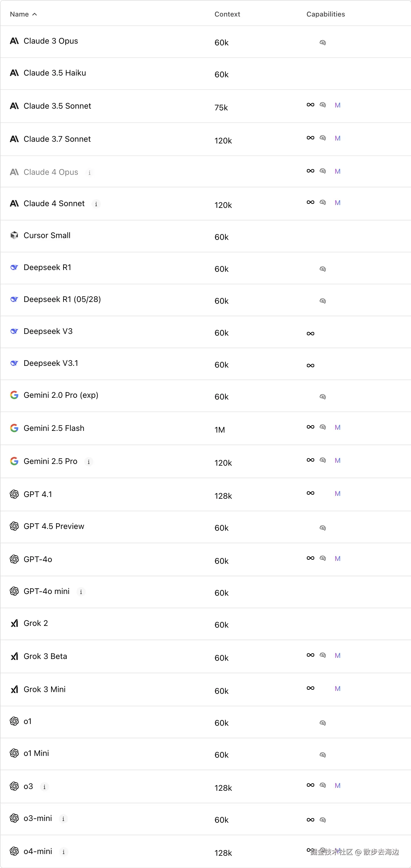The width and height of the screenshot is (411, 868).
Task: Select the GPT 4.5 Preview model name
Action: click(54, 526)
